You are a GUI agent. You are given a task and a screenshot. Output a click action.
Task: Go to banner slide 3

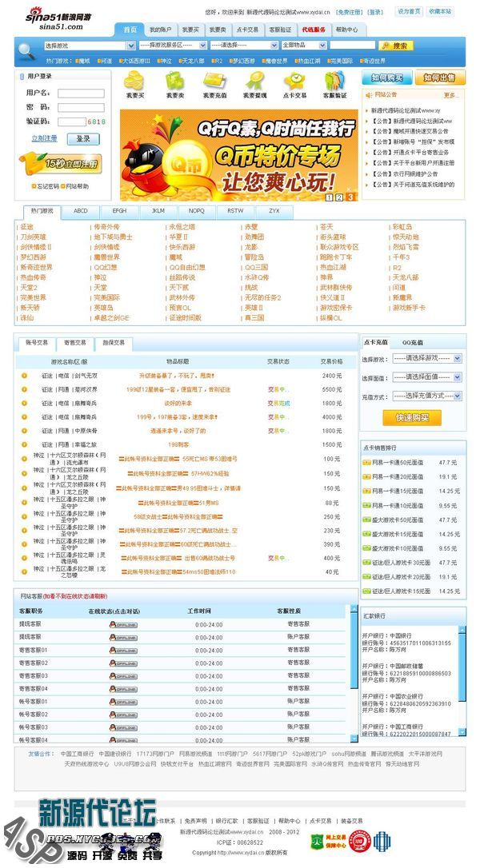[350, 197]
